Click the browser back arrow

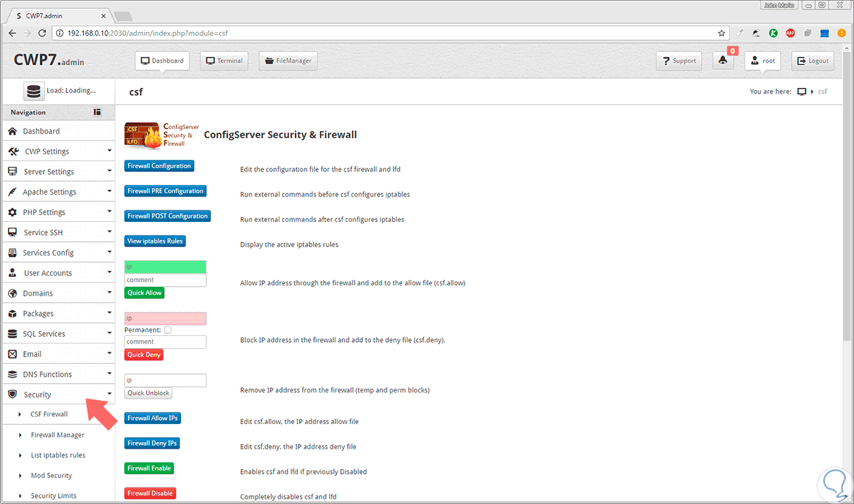[12, 33]
